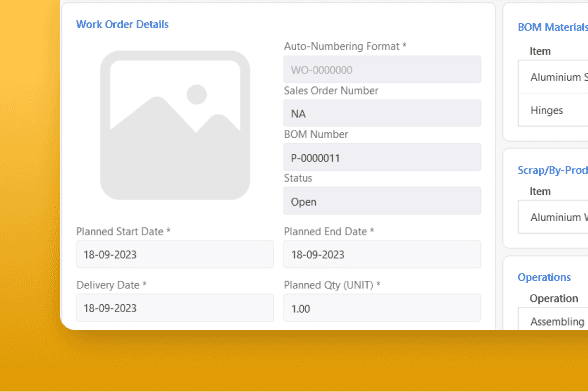Open the Status field showing Open
588x392 pixels.
382,201
